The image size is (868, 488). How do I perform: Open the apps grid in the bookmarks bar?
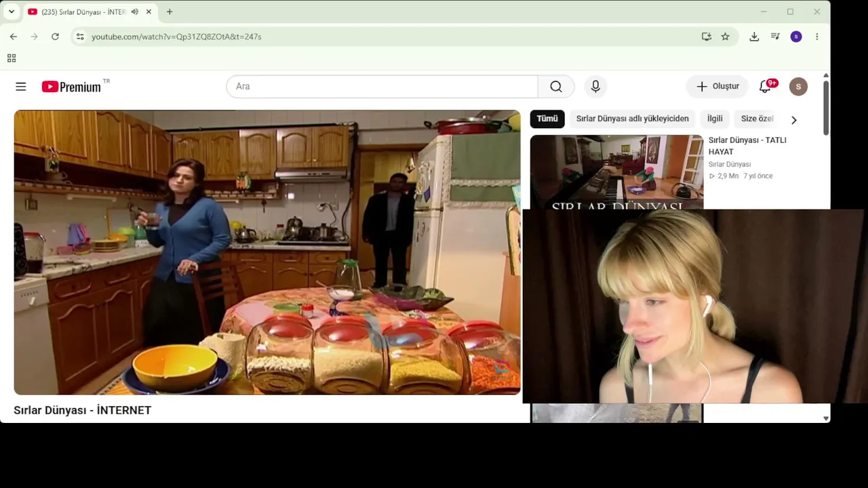tap(12, 58)
